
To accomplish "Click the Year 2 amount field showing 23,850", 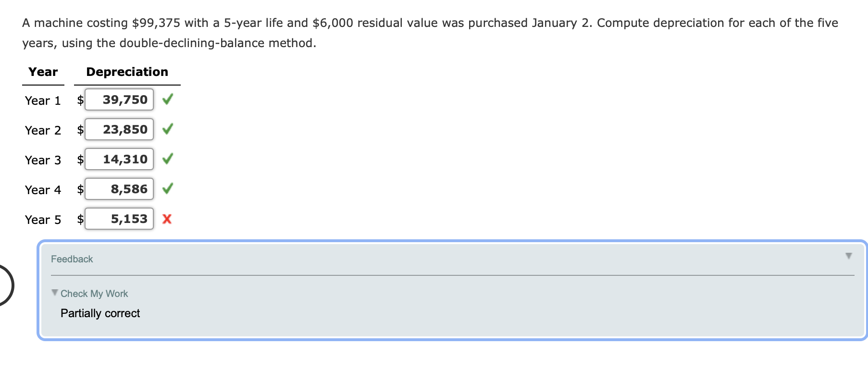I will [x=119, y=129].
